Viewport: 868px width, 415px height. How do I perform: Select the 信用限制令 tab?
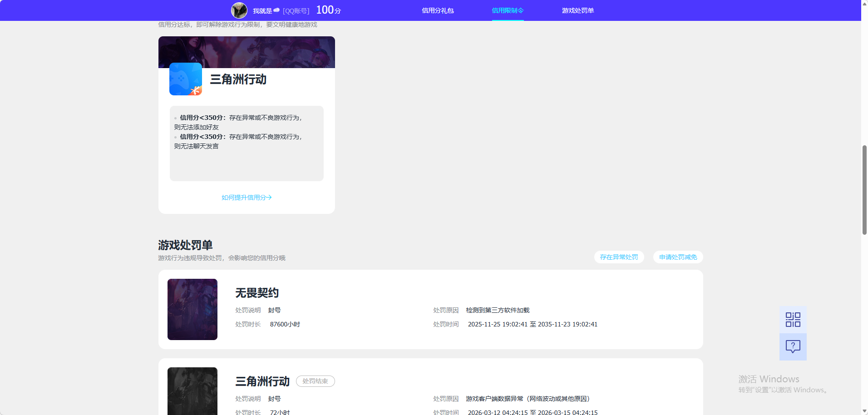click(507, 10)
